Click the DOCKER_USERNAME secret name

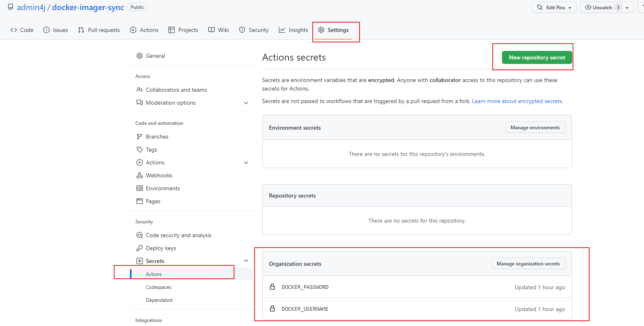point(305,309)
